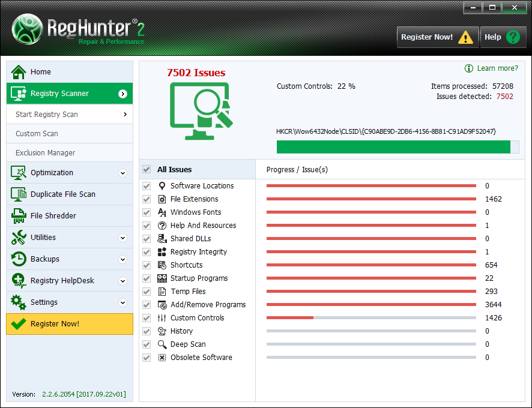This screenshot has height=408, width=532.
Task: Uncheck the Deep Scan checkbox
Action: (147, 344)
